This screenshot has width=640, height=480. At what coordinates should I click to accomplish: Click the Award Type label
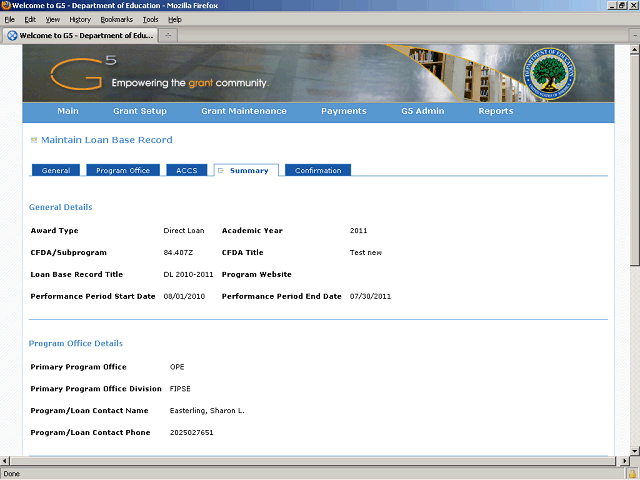pyautogui.click(x=54, y=231)
